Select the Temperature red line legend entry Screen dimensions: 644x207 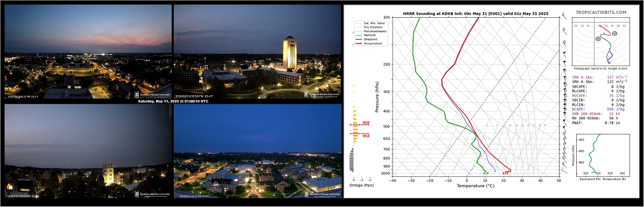[369, 43]
